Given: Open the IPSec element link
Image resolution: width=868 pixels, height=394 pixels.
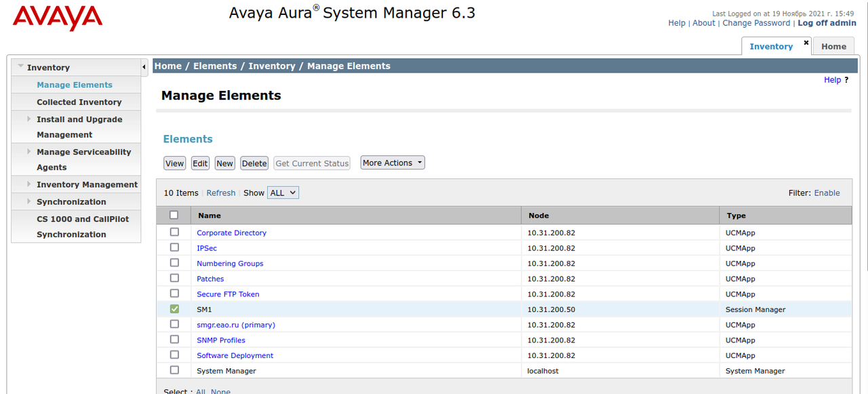Looking at the screenshot, I should click(x=207, y=248).
